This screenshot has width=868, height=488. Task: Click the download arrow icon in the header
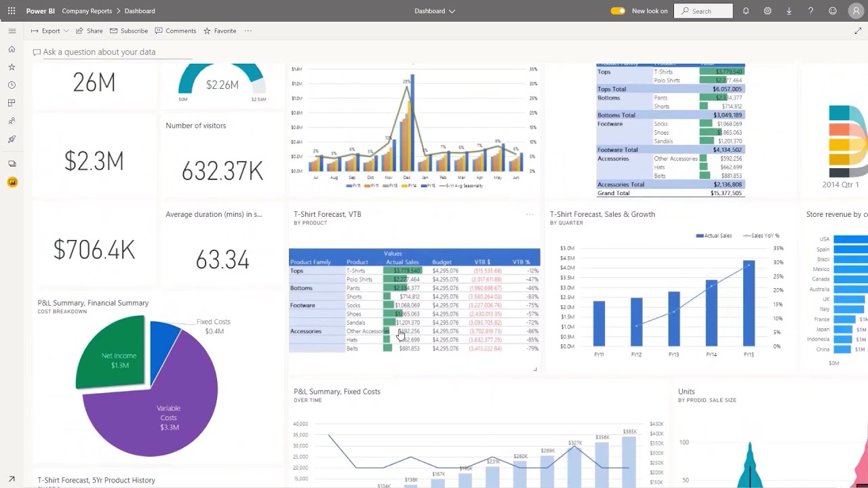789,11
